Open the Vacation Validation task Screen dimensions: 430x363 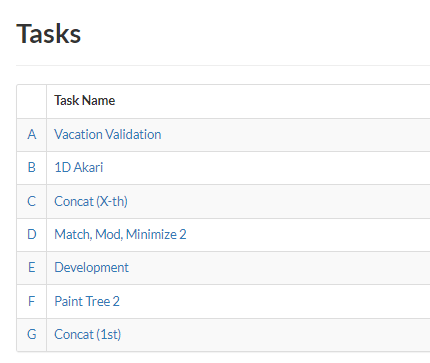click(x=108, y=135)
